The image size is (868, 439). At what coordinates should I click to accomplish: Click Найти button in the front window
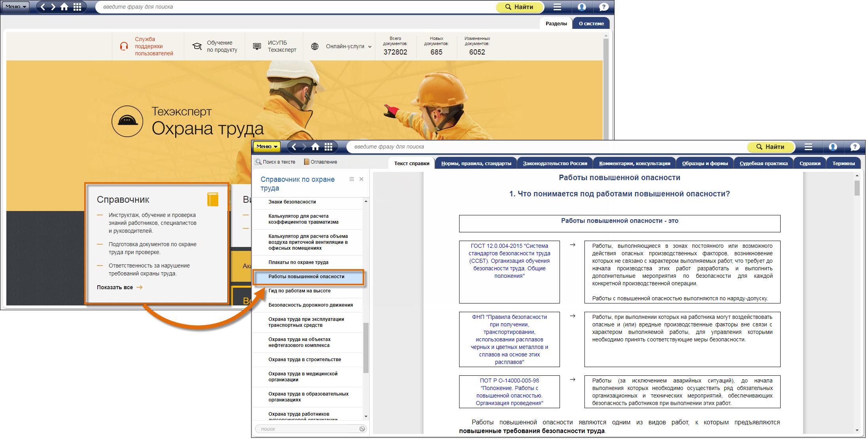click(771, 147)
